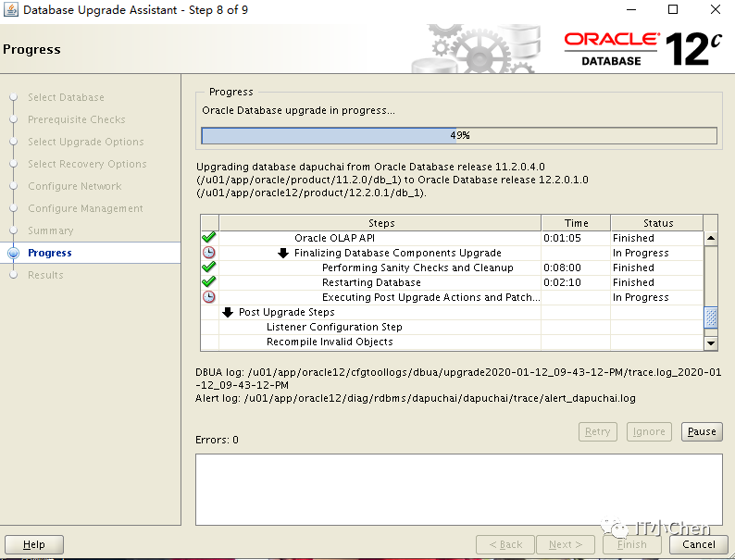Click the green checkmark beside Performing Sanity Checks

[x=208, y=268]
